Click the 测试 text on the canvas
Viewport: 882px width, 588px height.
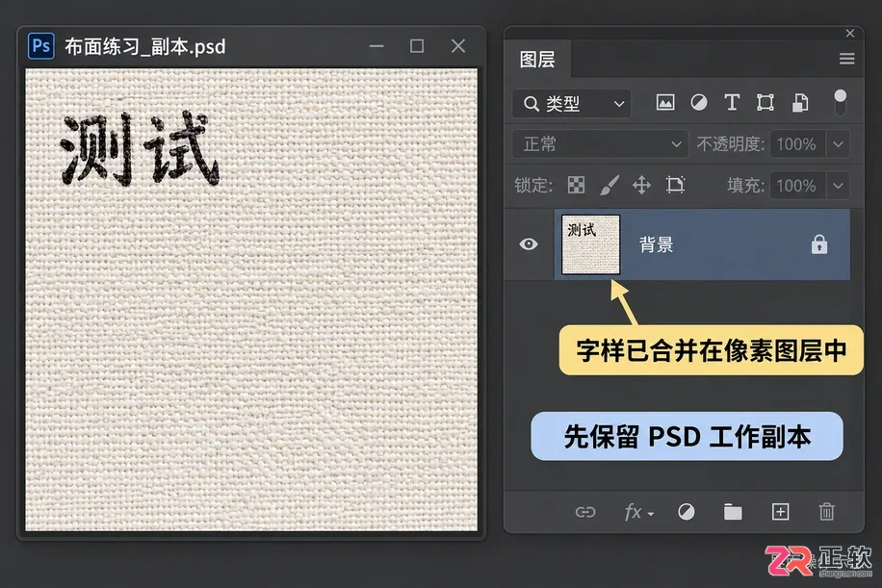[x=139, y=148]
